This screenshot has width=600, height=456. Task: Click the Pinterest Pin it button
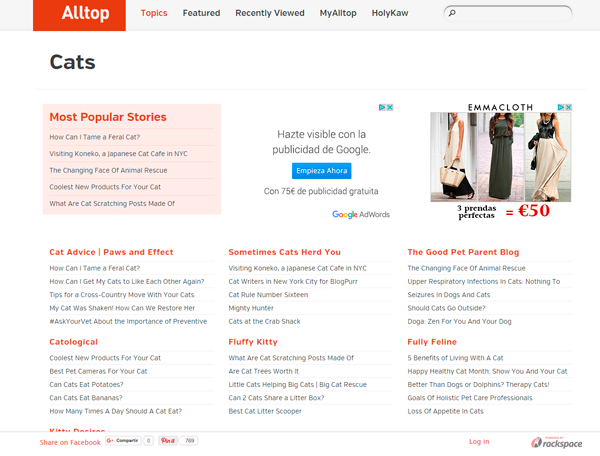(x=168, y=440)
